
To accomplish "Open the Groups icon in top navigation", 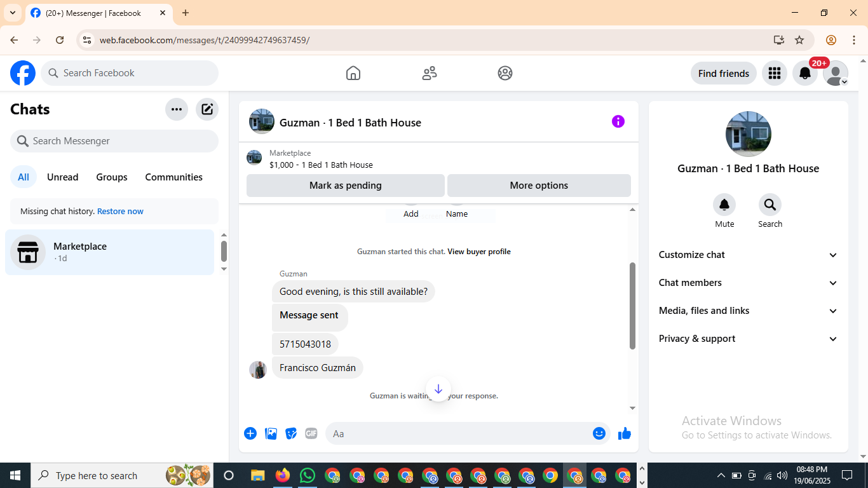I will [505, 73].
